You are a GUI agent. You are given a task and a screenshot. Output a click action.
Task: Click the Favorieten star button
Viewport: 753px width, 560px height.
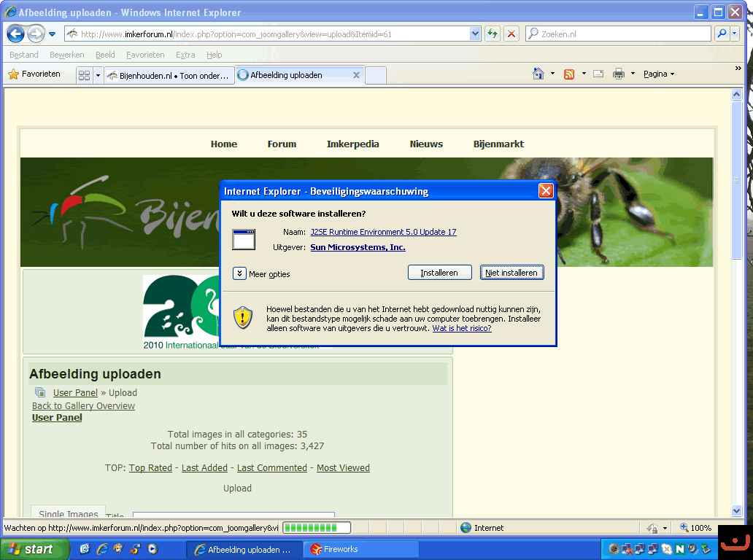(34, 74)
